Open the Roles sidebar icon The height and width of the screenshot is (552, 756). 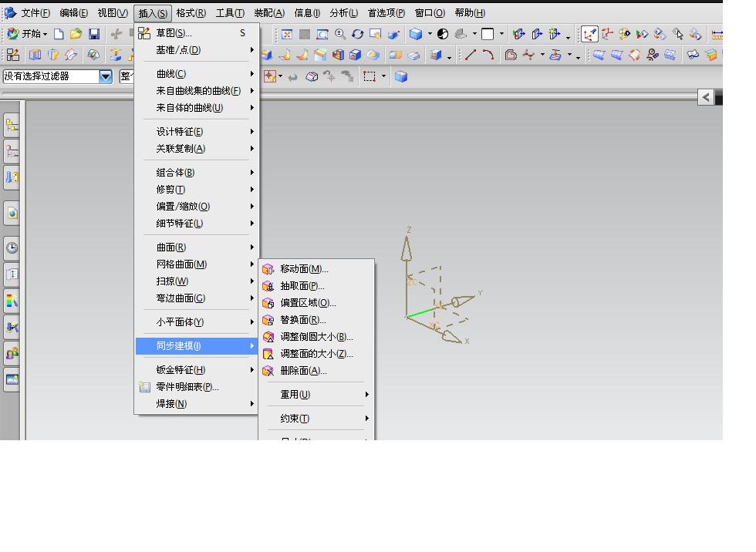click(x=12, y=354)
